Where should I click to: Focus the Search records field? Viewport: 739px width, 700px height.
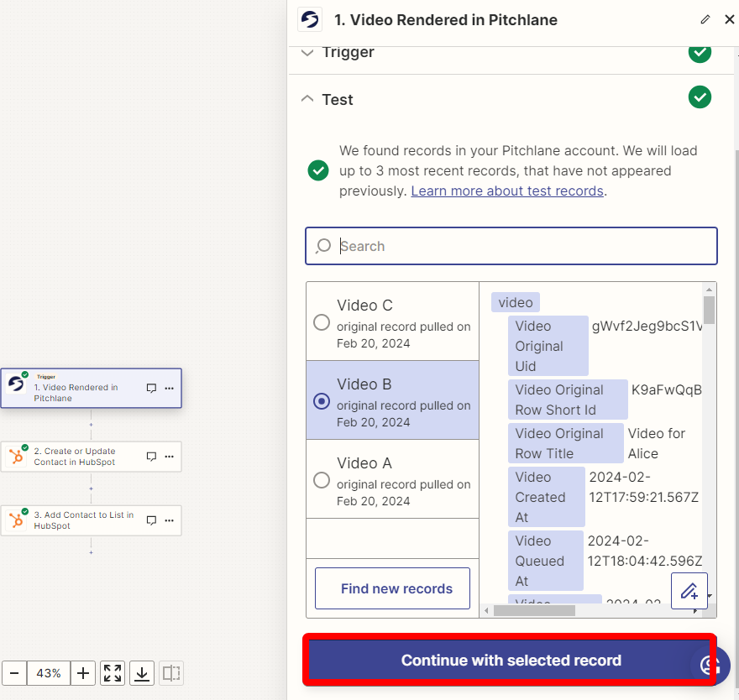click(511, 246)
